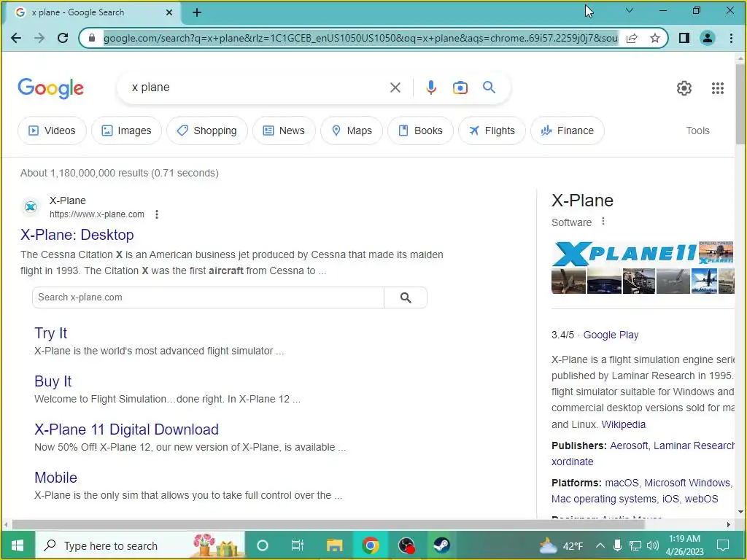Click the X-Plane 11 logo image

tap(624, 254)
